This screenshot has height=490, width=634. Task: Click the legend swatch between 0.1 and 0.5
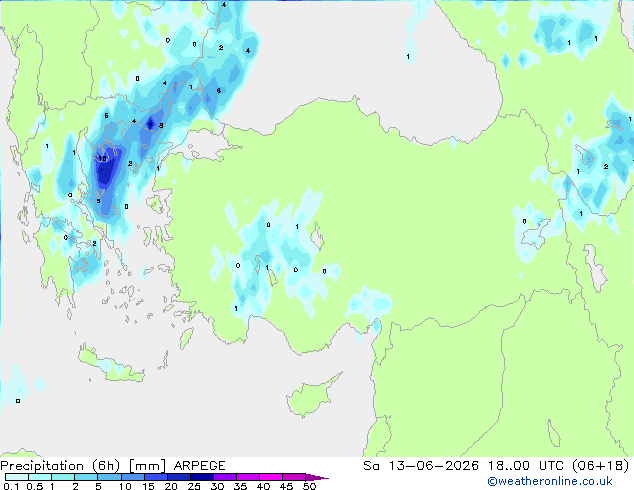[x=17, y=477]
